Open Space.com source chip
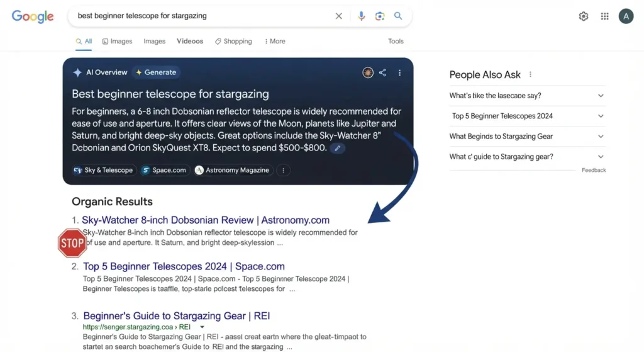The image size is (644, 352). point(164,170)
